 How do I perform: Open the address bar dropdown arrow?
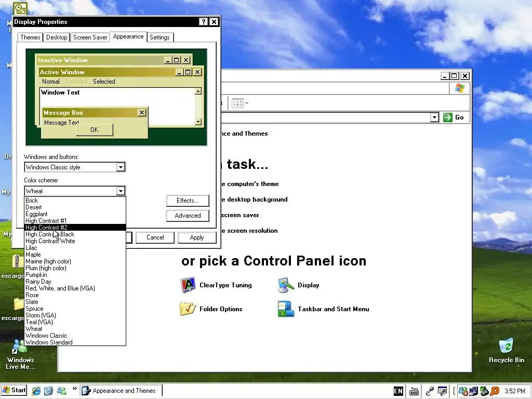pyautogui.click(x=434, y=117)
